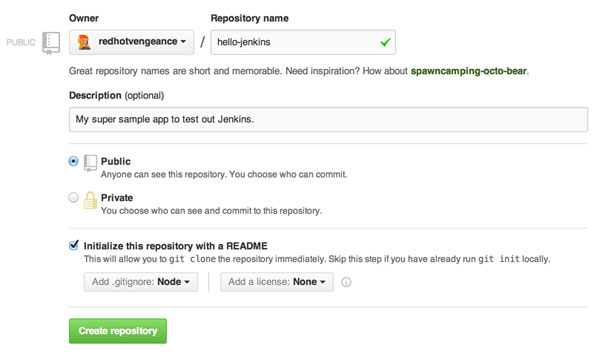The height and width of the screenshot is (360, 600).
Task: Click the green checkmark in the repository name field
Action: (x=385, y=42)
